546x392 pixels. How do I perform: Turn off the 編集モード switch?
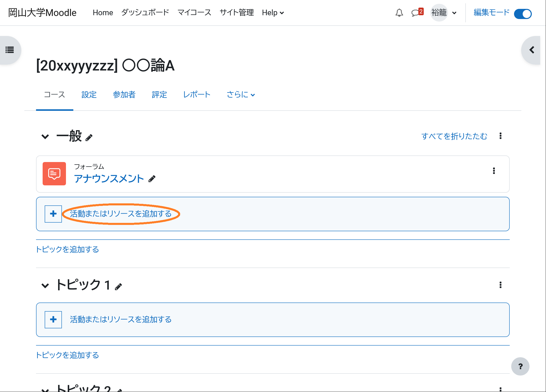coord(523,14)
